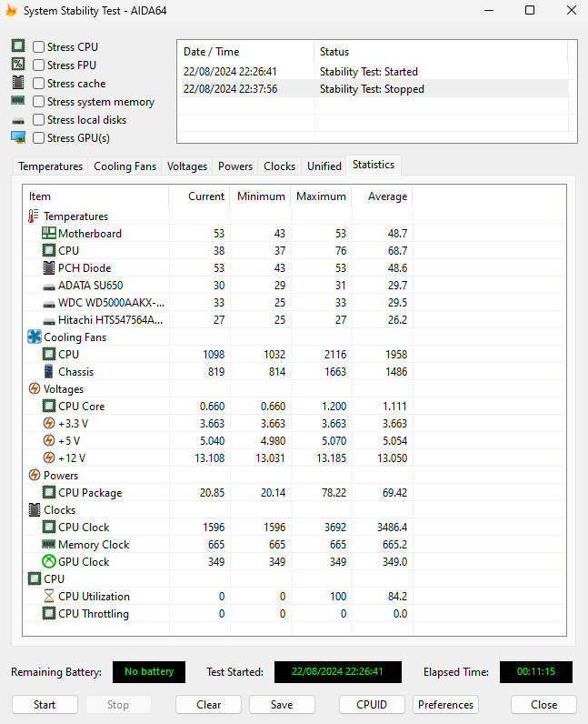This screenshot has width=588, height=724.
Task: Click the PCH Diode chip icon
Action: click(48, 267)
